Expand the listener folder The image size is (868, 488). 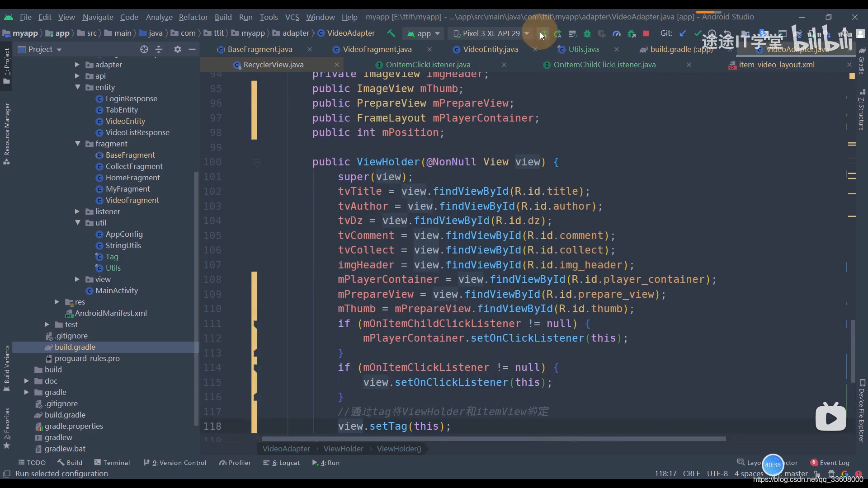[77, 211]
